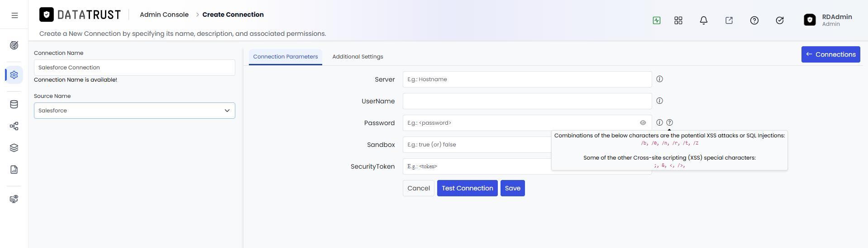Screen dimensions: 868x248
Task: Expand the Source Name dropdown arrow
Action: (227, 111)
